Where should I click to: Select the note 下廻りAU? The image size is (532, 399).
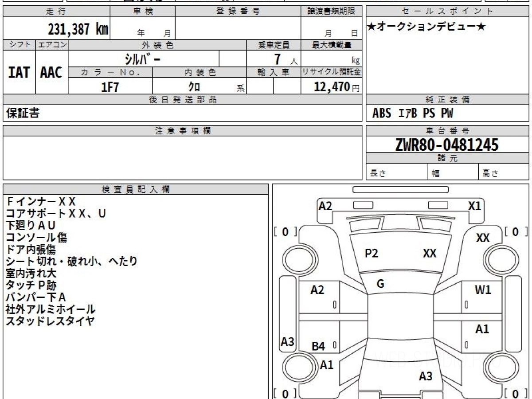[31, 226]
